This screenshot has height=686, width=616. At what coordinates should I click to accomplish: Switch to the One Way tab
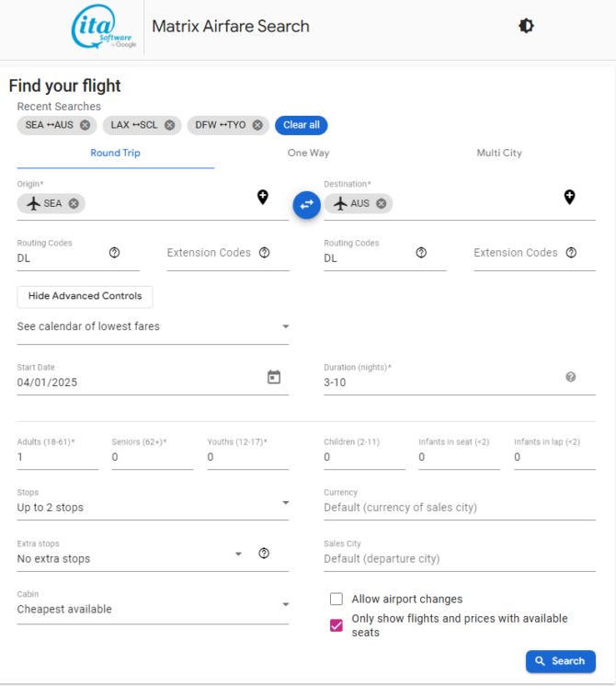tap(308, 154)
